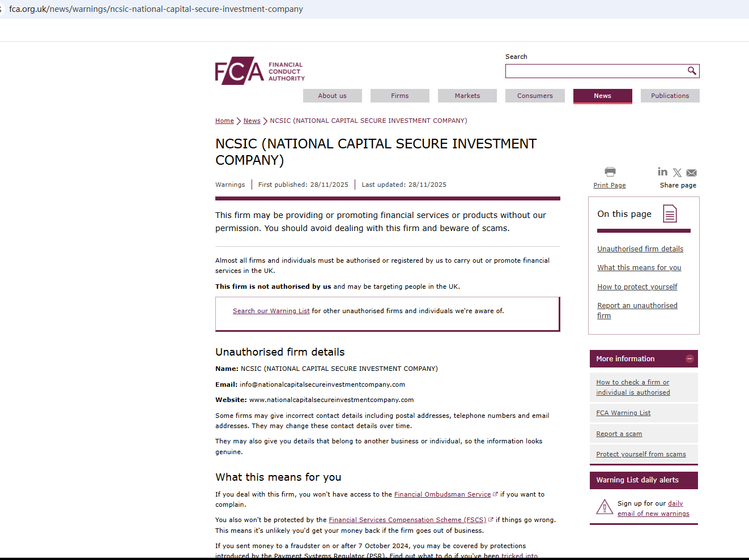749x560 pixels.
Task: Click the search magnifier icon
Action: click(x=692, y=71)
